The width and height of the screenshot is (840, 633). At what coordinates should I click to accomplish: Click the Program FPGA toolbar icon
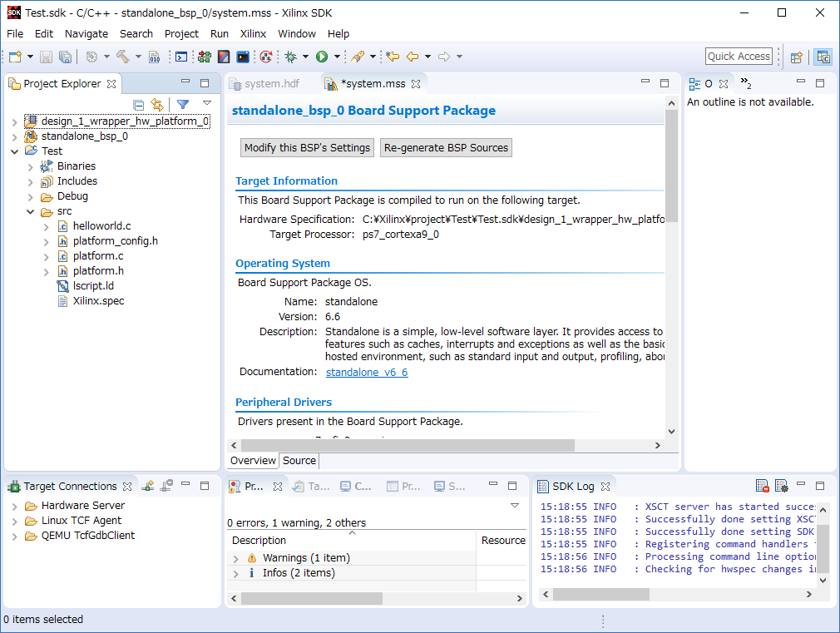(204, 57)
